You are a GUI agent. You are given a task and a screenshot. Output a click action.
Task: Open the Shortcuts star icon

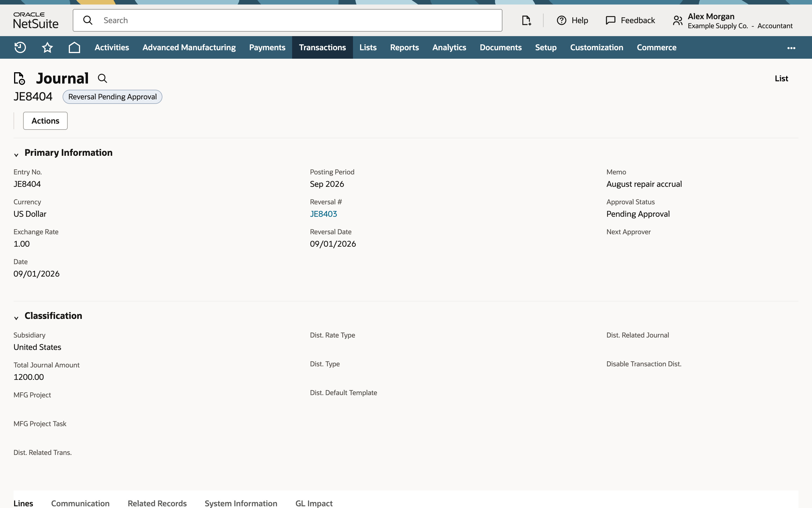[47, 47]
